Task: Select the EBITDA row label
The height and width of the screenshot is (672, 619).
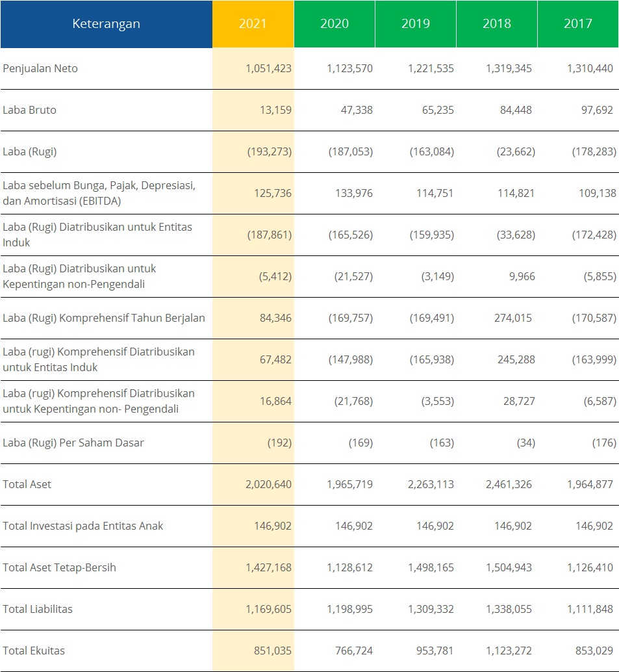Action: pos(99,193)
